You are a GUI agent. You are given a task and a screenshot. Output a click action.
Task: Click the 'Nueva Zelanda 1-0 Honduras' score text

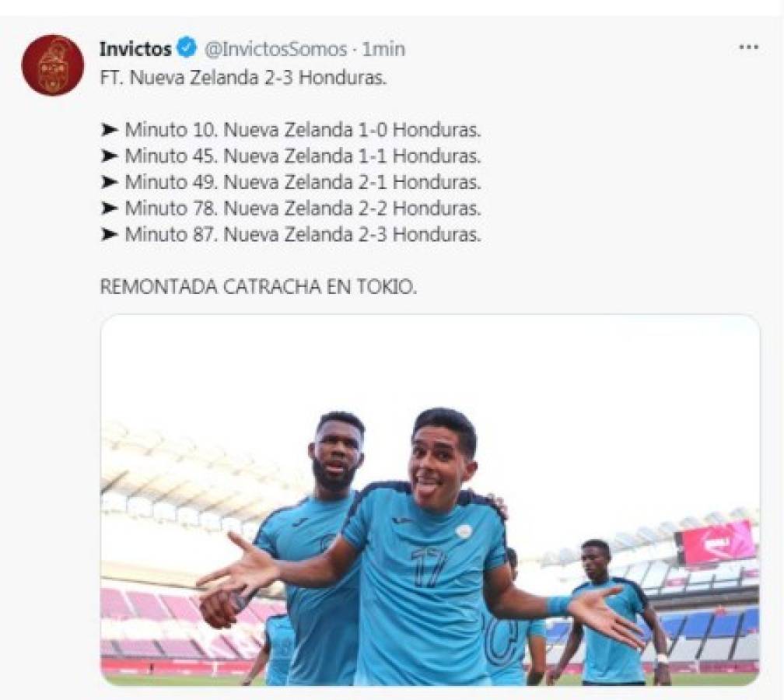pos(352,130)
